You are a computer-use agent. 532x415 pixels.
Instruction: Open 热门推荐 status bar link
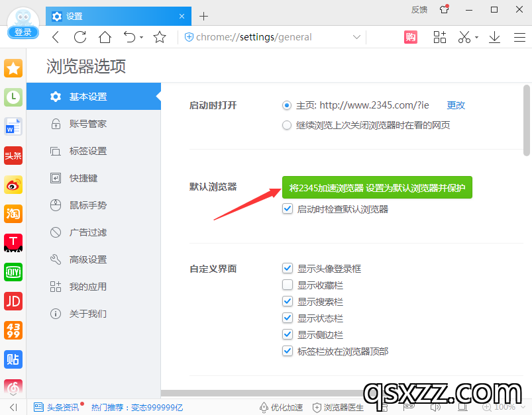[x=137, y=407]
